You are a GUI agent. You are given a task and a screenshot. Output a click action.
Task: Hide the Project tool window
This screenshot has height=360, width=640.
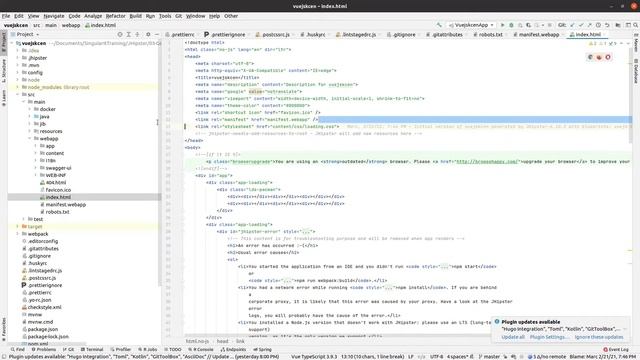pyautogui.click(x=157, y=35)
